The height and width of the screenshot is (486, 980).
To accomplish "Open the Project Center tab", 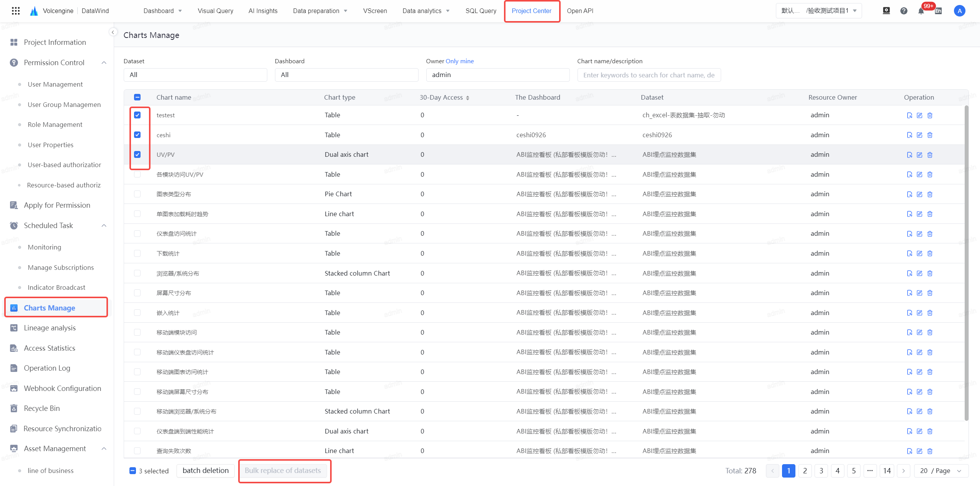I will coord(532,11).
